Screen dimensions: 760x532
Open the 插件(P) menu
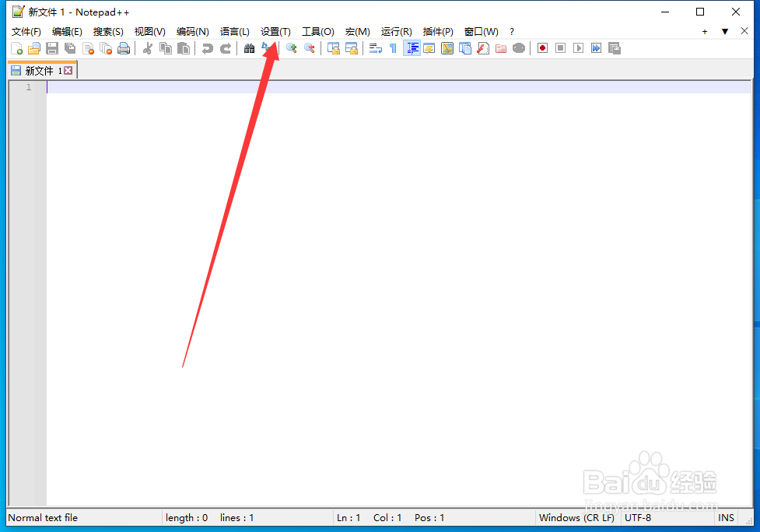[438, 31]
